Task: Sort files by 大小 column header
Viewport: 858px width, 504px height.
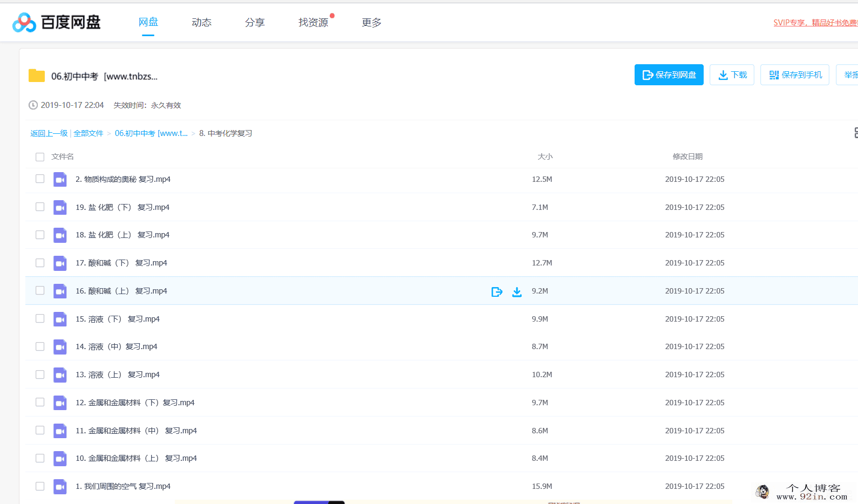Action: click(x=545, y=156)
